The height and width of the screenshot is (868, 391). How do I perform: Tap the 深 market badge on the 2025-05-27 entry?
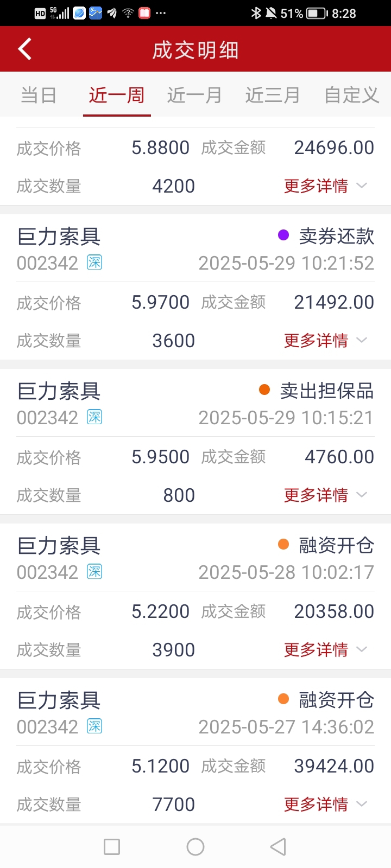click(x=94, y=726)
